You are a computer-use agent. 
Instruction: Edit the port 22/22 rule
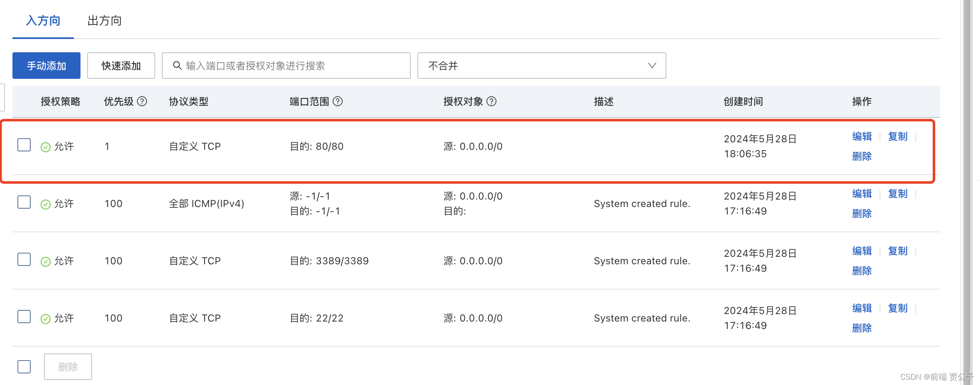tap(862, 308)
